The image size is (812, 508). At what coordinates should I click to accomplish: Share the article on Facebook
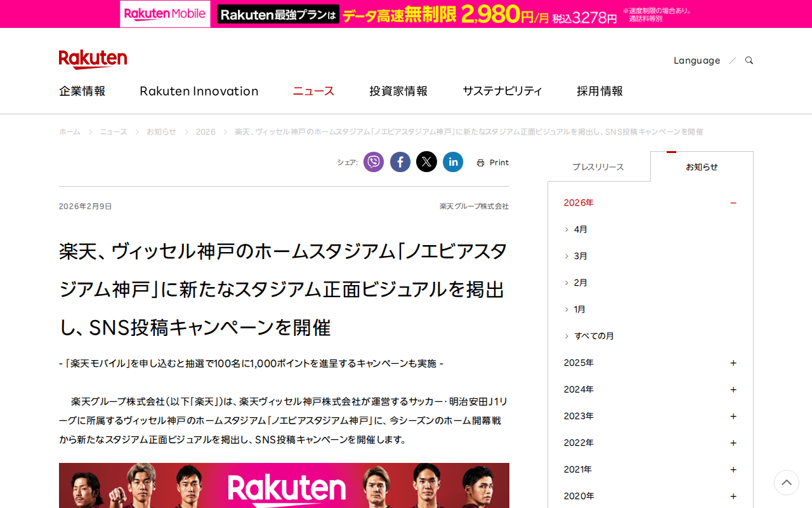point(400,162)
